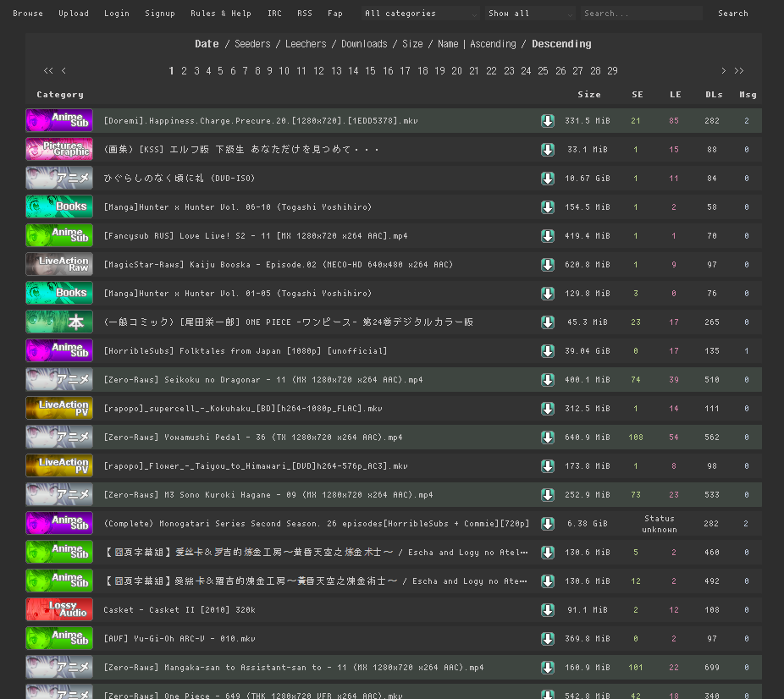Download Kaiju Booska Episode 02 torrent

point(548,265)
